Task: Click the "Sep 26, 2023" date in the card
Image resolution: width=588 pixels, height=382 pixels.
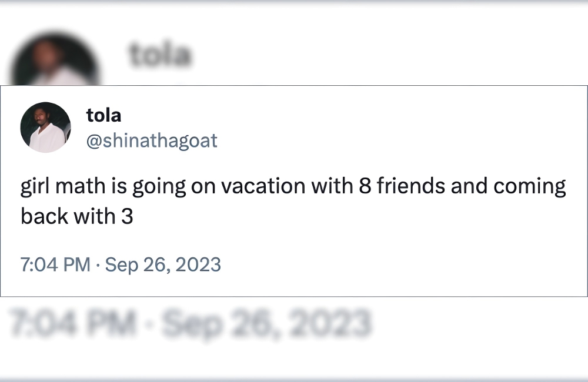Action: [163, 264]
